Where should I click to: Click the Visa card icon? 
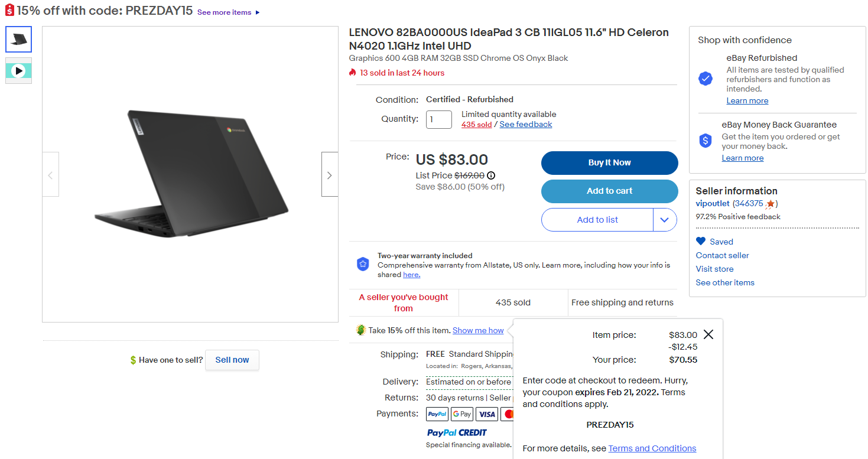click(x=487, y=414)
